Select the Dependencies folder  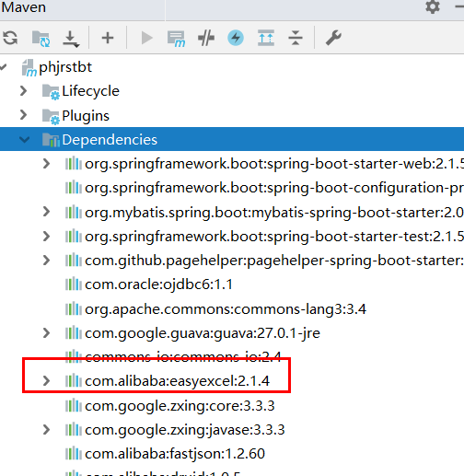[x=232, y=139]
